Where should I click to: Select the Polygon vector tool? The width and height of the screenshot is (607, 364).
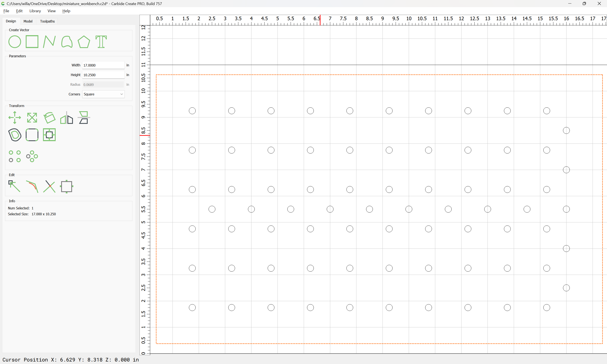tap(84, 42)
